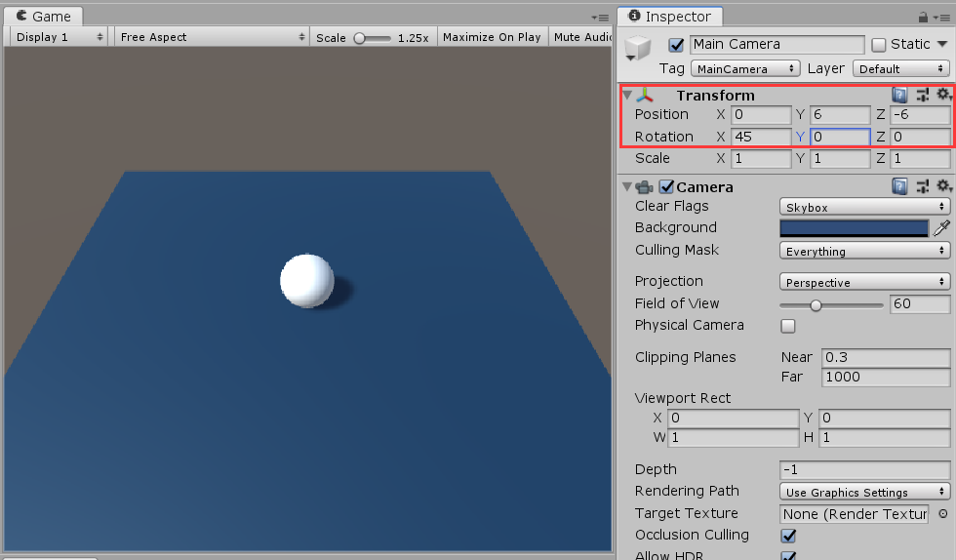Click the Main Camera name field
This screenshot has height=560, width=956.
tap(777, 45)
